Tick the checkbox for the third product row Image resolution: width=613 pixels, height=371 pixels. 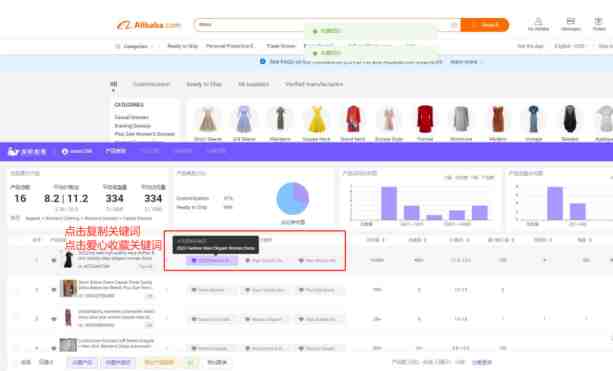pyautogui.click(x=17, y=319)
